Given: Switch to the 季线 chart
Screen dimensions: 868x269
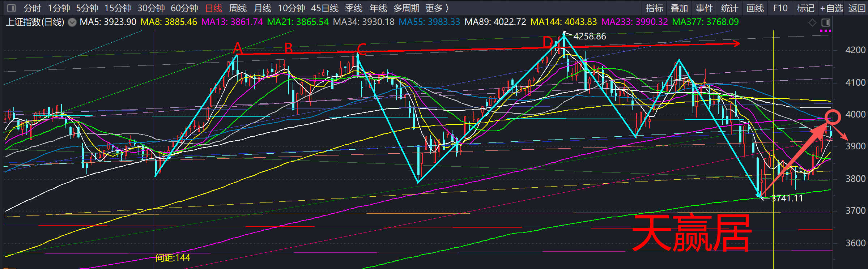Looking at the screenshot, I should click(x=354, y=8).
